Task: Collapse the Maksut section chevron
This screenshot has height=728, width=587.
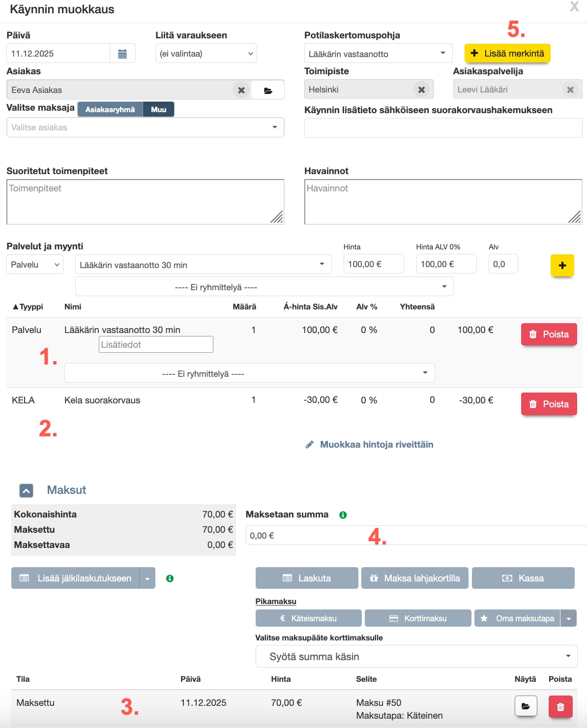Action: [x=27, y=490]
